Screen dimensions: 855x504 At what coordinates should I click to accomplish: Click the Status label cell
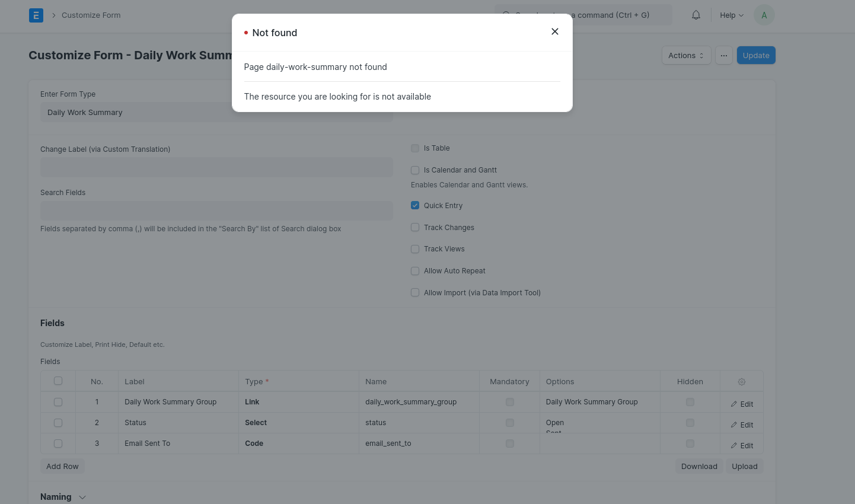(178, 423)
